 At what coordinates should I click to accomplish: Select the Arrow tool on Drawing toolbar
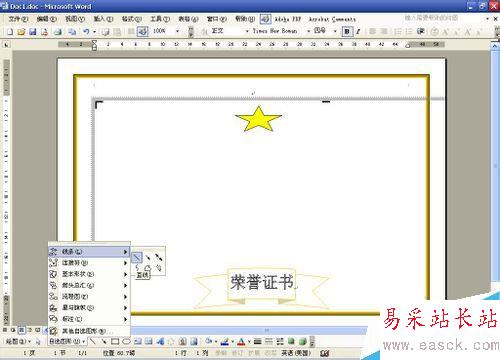(x=104, y=341)
